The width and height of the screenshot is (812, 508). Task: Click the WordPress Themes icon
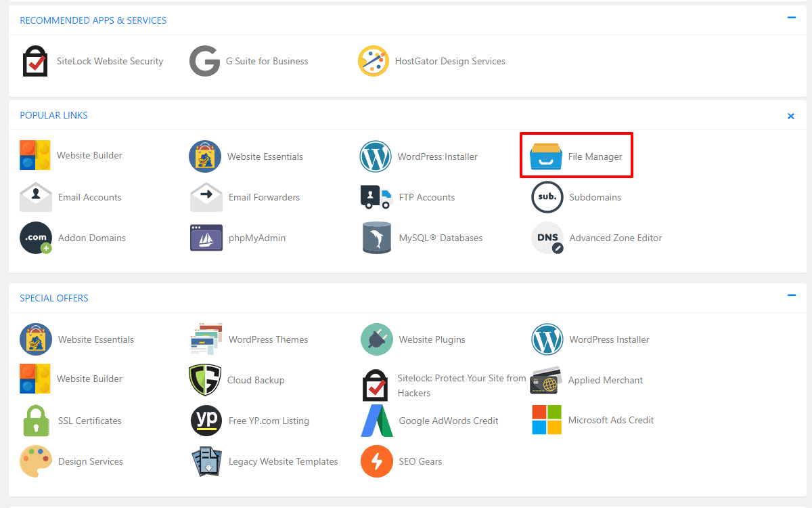coord(206,339)
